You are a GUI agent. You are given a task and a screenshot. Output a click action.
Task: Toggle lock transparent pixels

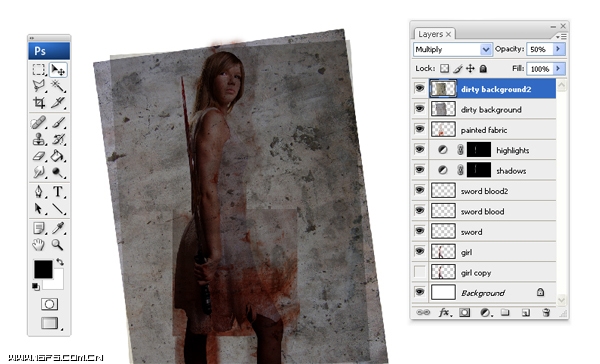tap(444, 69)
